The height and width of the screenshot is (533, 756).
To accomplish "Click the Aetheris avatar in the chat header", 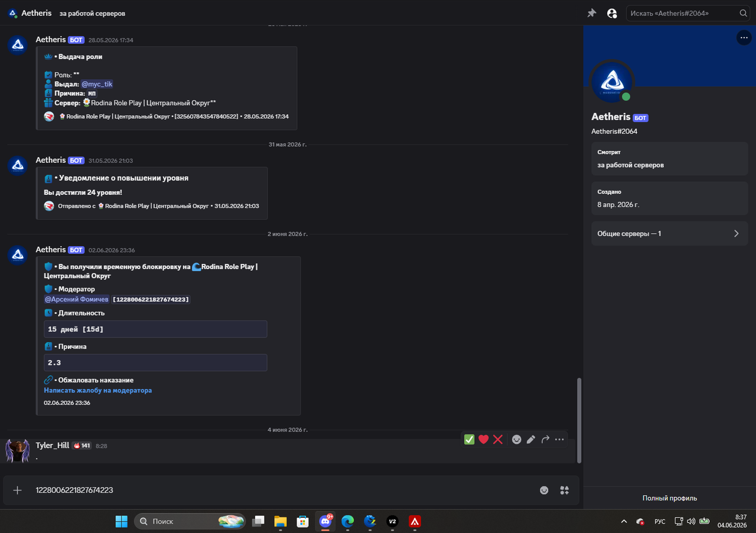I will pyautogui.click(x=12, y=13).
